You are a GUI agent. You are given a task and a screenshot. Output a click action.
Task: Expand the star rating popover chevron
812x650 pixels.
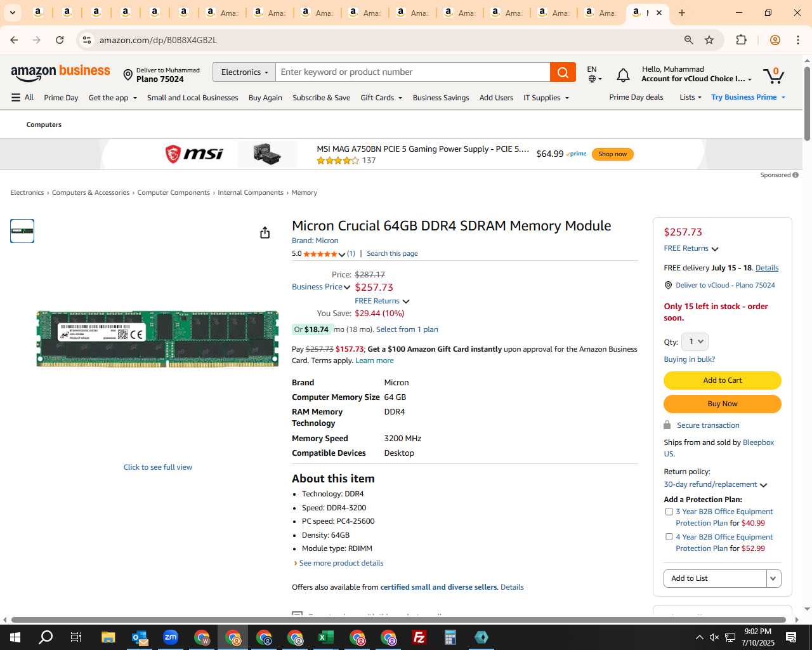pyautogui.click(x=342, y=255)
